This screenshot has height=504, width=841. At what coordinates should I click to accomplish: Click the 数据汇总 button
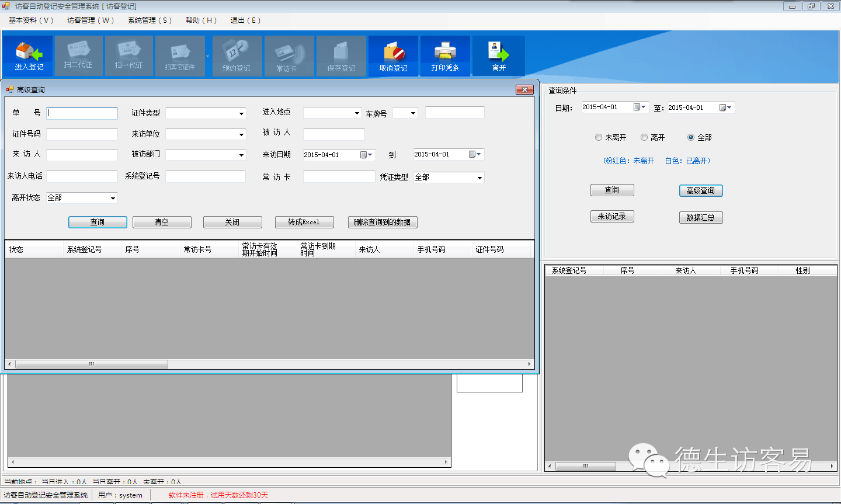(x=701, y=217)
